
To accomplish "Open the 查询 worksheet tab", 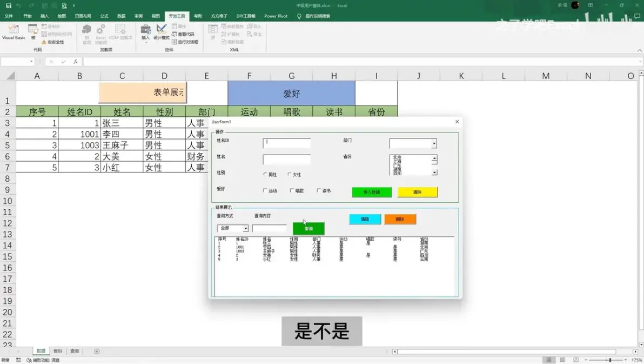I will 75,352.
